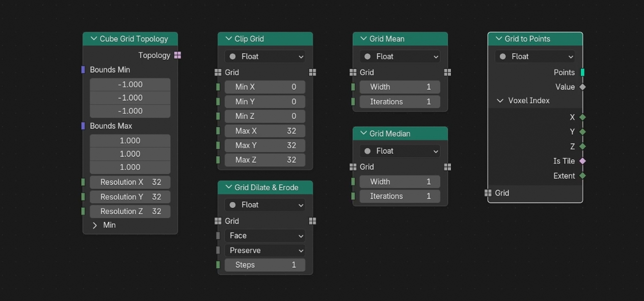Click the Is Tile output socket on Grid to Points
The width and height of the screenshot is (644, 301).
pyautogui.click(x=583, y=161)
